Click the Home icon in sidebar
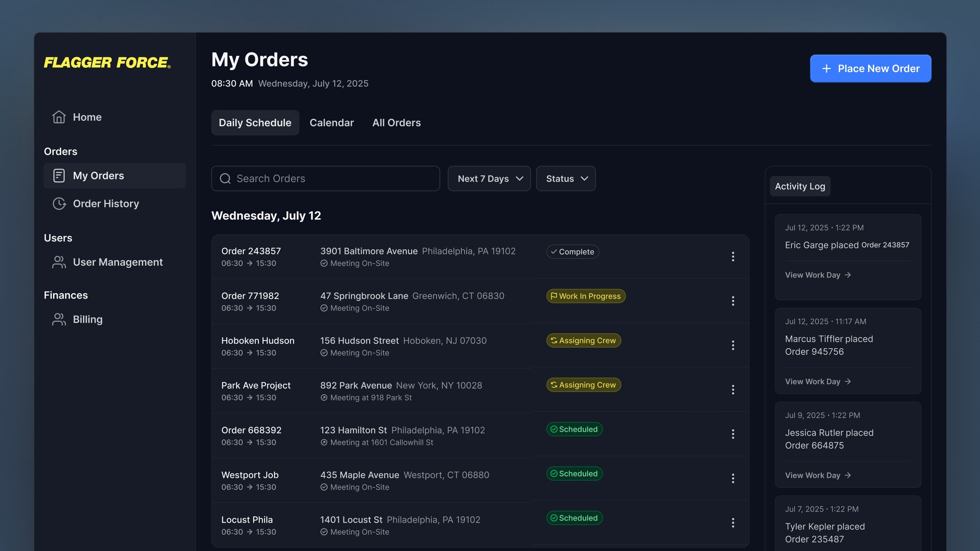Image resolution: width=980 pixels, height=551 pixels. (59, 117)
